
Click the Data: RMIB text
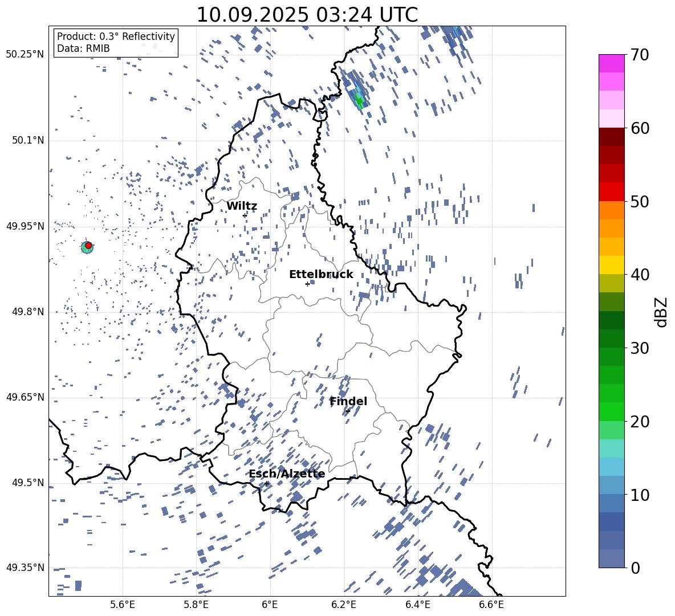click(83, 48)
